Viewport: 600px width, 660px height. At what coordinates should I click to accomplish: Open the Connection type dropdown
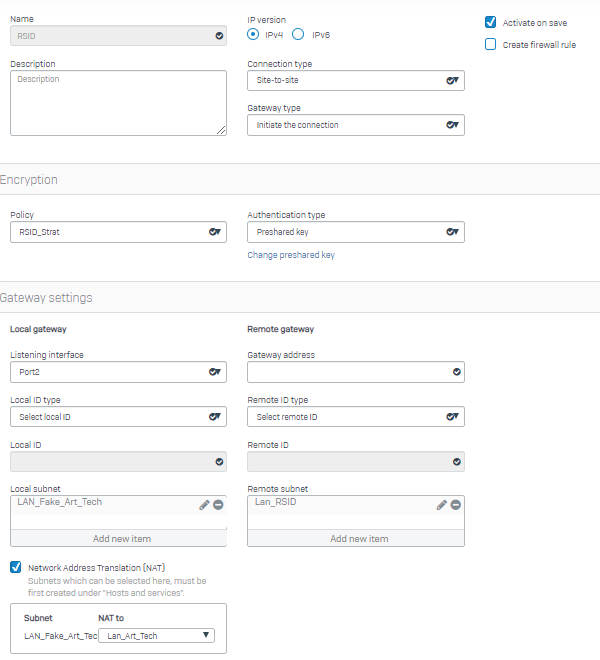pyautogui.click(x=355, y=81)
